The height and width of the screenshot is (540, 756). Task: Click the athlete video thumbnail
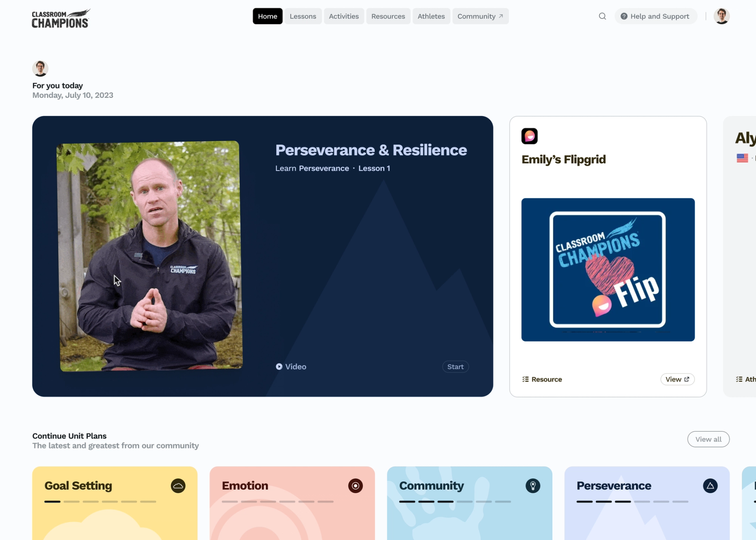(x=150, y=256)
